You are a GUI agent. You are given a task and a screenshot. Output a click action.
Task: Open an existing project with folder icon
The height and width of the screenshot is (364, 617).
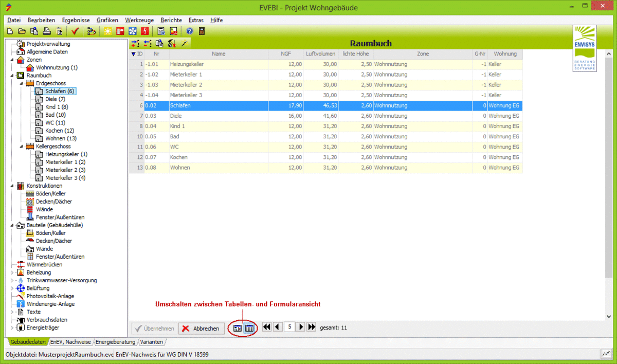[x=22, y=31]
